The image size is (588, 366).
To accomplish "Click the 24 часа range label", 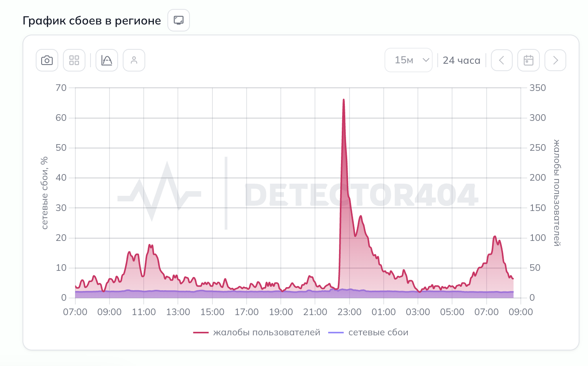I will point(461,61).
